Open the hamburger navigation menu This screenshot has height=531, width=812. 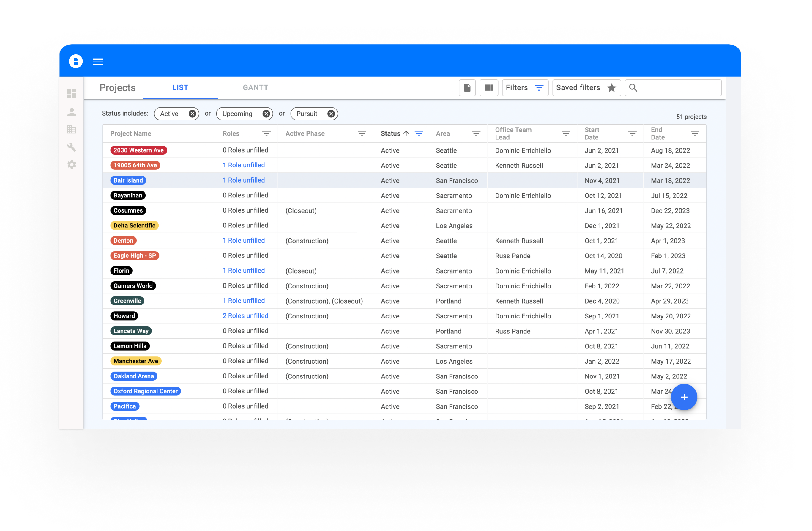coord(97,62)
